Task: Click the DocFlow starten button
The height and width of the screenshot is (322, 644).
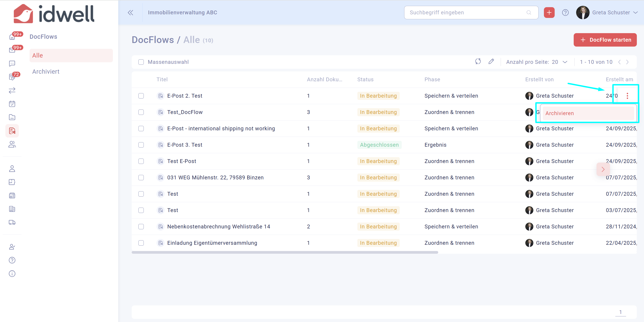Action: coord(605,40)
